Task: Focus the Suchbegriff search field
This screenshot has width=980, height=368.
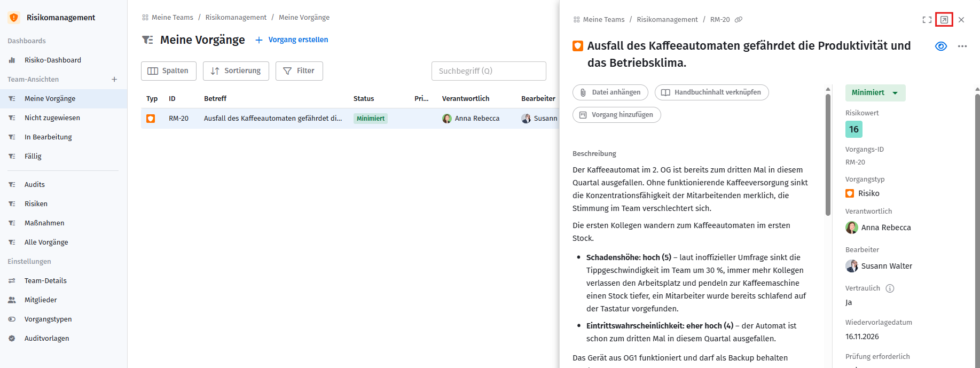Action: pyautogui.click(x=488, y=71)
